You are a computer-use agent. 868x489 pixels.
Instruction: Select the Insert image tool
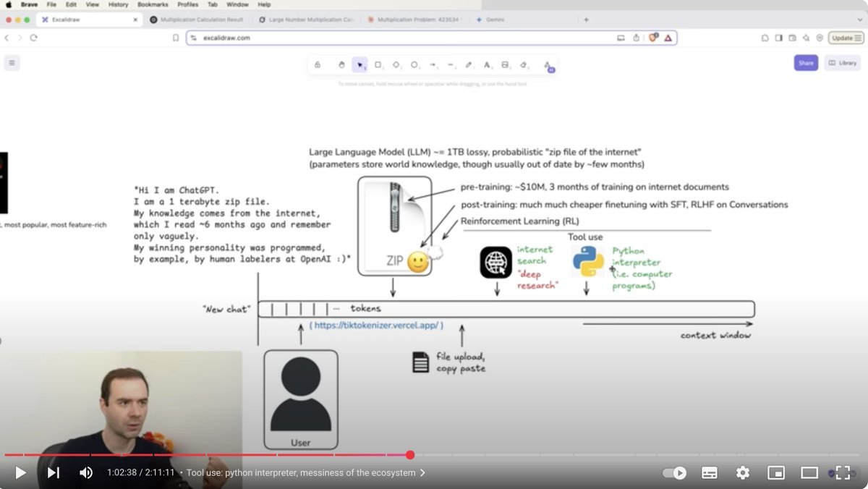pyautogui.click(x=505, y=65)
